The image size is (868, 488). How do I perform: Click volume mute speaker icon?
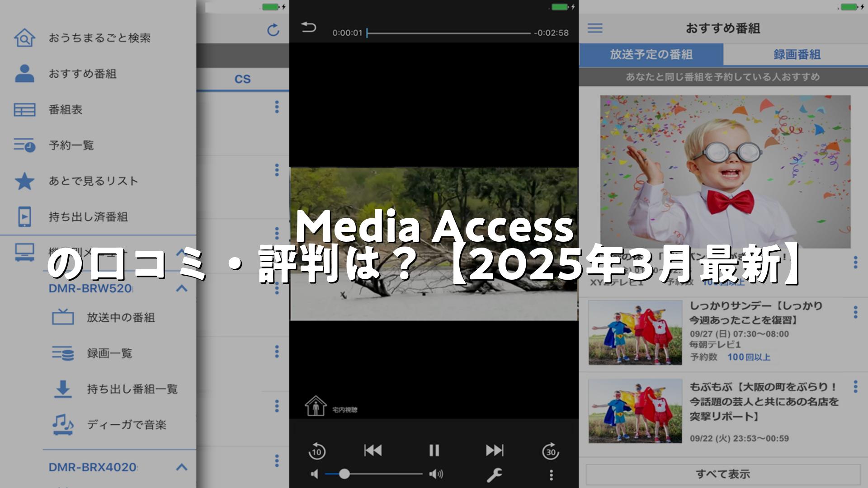coord(315,474)
